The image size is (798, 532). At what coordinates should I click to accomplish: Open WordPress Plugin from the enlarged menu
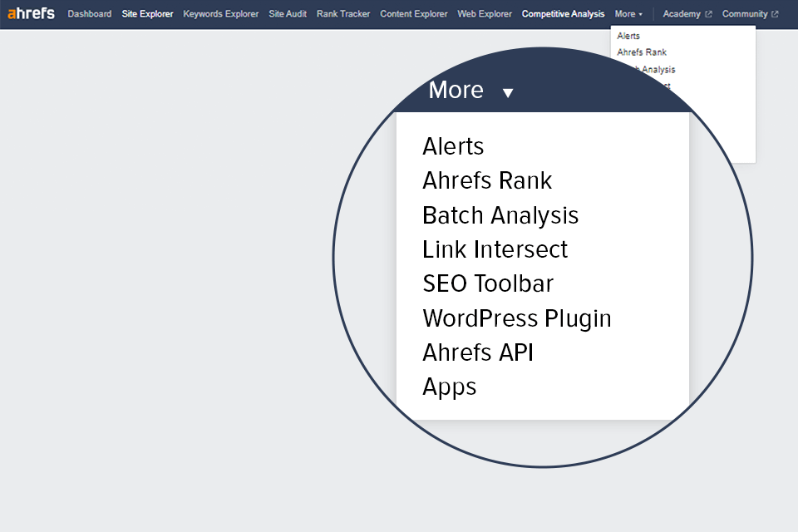point(516,318)
